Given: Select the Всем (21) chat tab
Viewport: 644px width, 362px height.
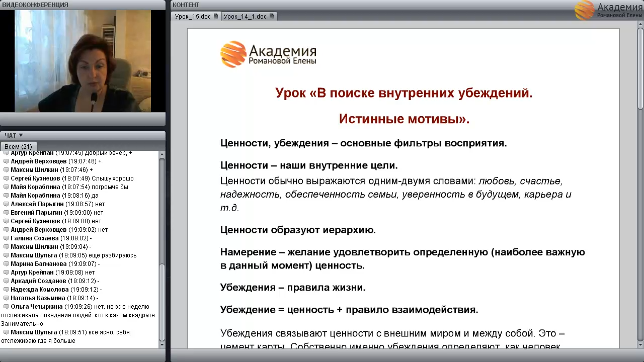Looking at the screenshot, I should coord(18,146).
